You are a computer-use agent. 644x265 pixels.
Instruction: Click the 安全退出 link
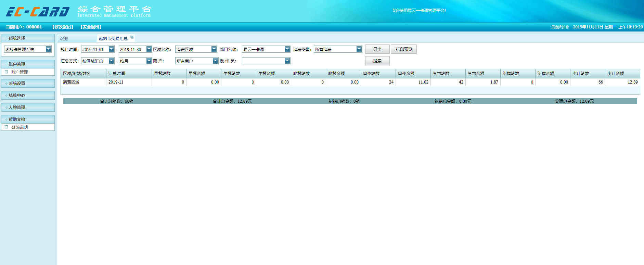91,27
